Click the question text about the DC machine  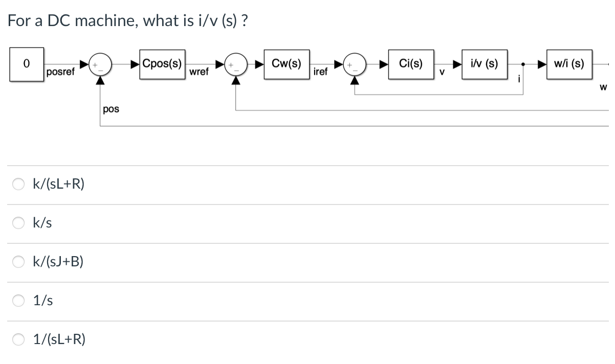pos(127,20)
